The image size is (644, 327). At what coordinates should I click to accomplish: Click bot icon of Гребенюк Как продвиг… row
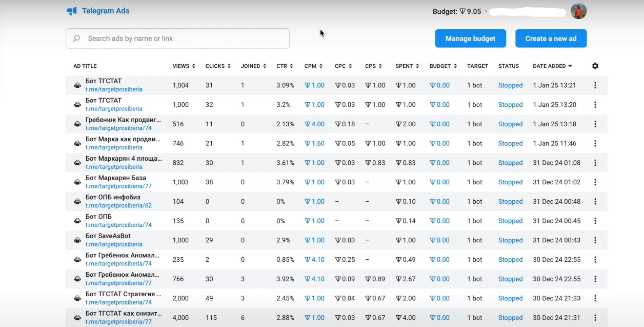click(77, 124)
